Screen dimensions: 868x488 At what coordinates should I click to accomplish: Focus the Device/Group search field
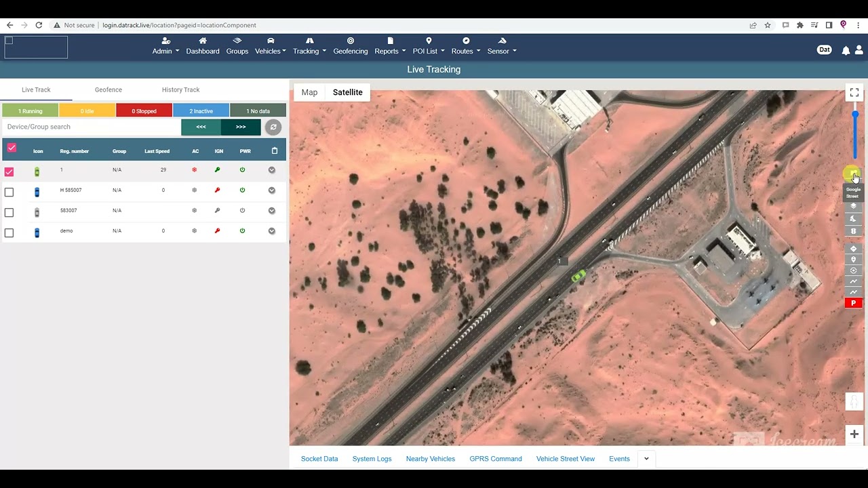pyautogui.click(x=92, y=127)
